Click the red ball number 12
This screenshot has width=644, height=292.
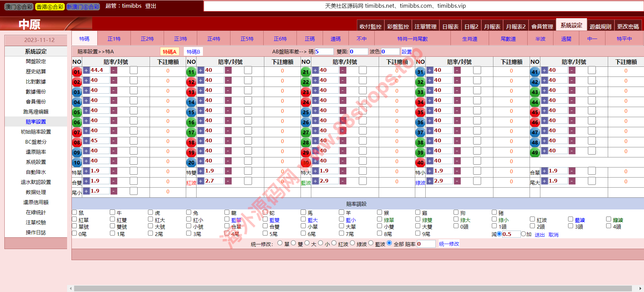[x=191, y=82]
